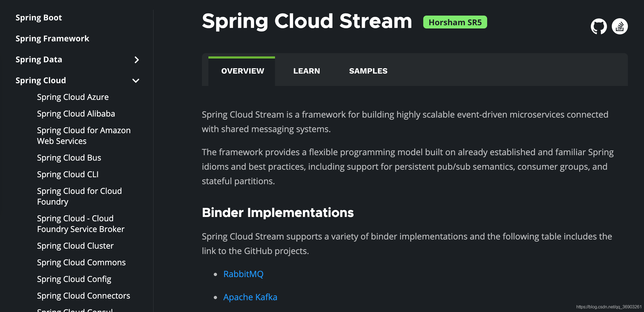This screenshot has width=644, height=312.
Task: Open the RabbitMQ binder link
Action: click(x=243, y=274)
